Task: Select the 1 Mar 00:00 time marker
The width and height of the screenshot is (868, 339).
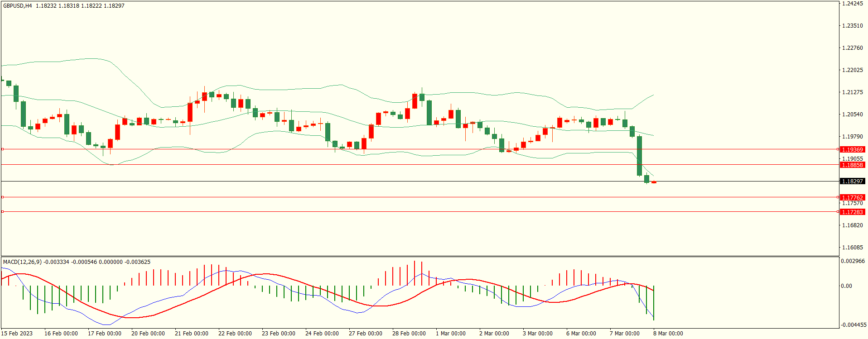Action: coord(450,334)
